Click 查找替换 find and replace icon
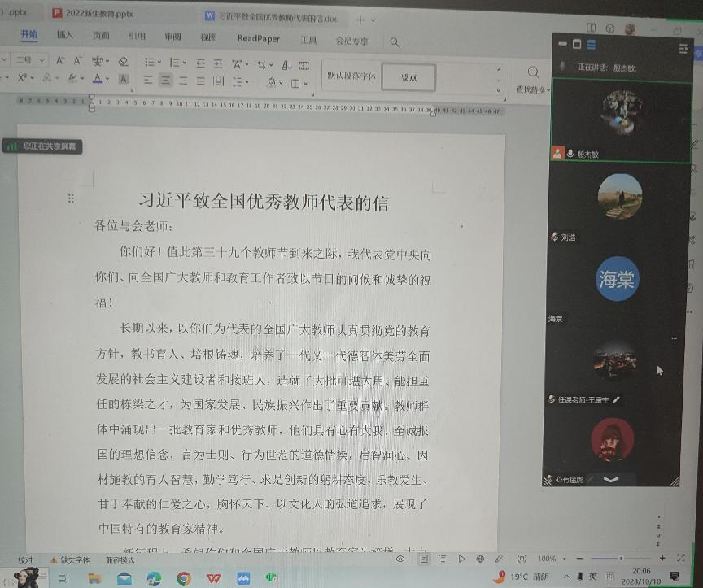This screenshot has width=703, height=588. 534,79
